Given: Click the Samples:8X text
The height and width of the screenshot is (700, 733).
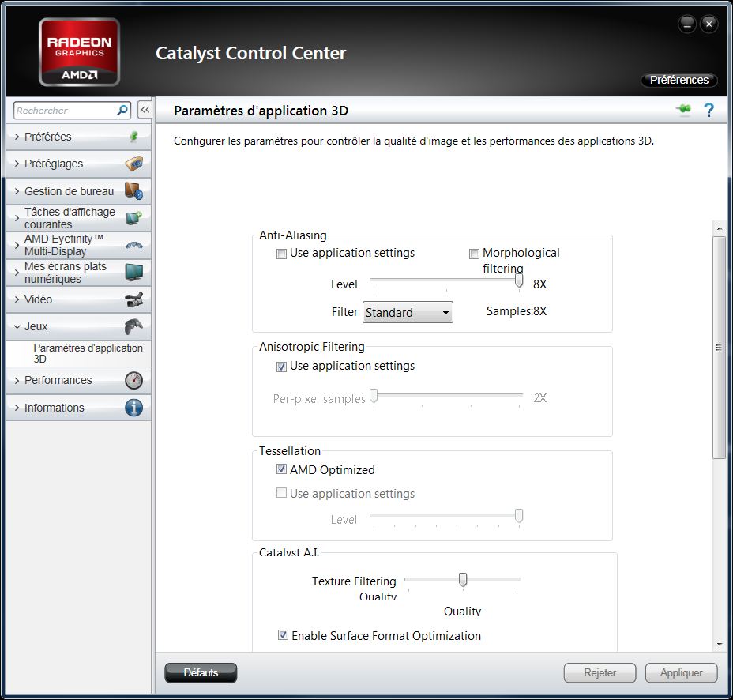Looking at the screenshot, I should [517, 311].
